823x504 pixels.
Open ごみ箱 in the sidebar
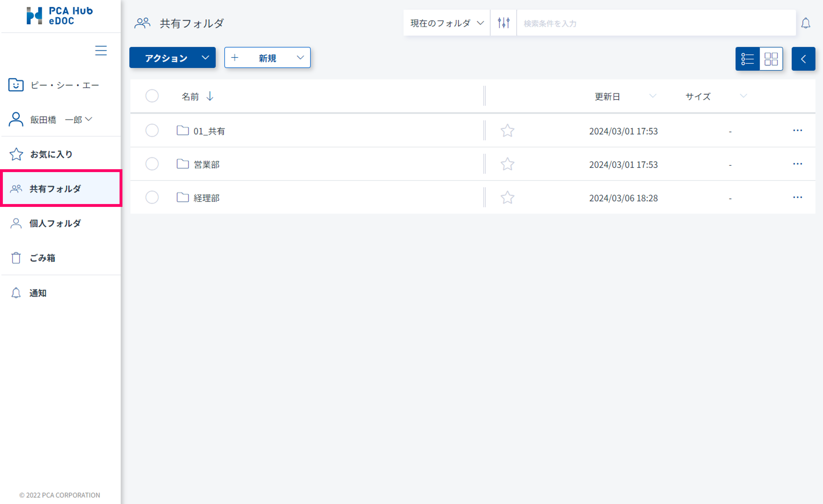click(42, 258)
